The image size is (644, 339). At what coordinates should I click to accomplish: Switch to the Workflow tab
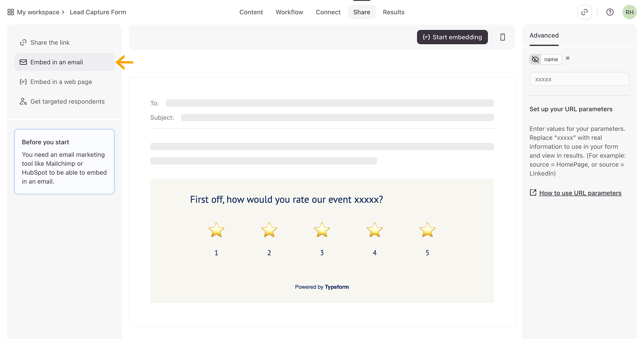click(x=289, y=12)
